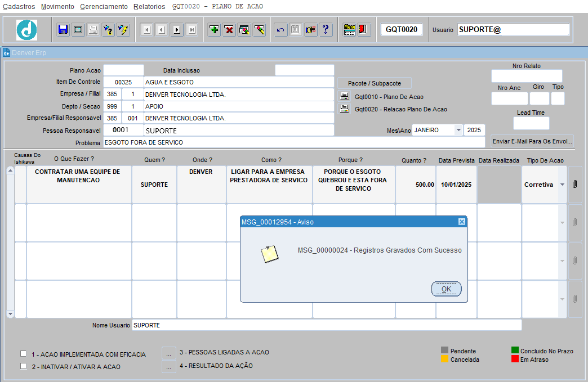Click the Denver Erp window title icon
588x382 pixels.
click(6, 53)
